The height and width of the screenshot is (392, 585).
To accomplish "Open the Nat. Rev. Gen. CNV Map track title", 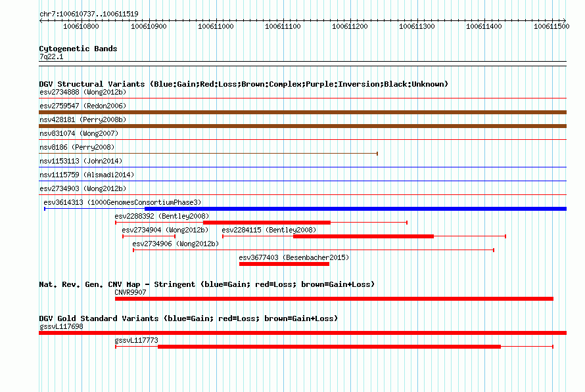I will (x=206, y=284).
